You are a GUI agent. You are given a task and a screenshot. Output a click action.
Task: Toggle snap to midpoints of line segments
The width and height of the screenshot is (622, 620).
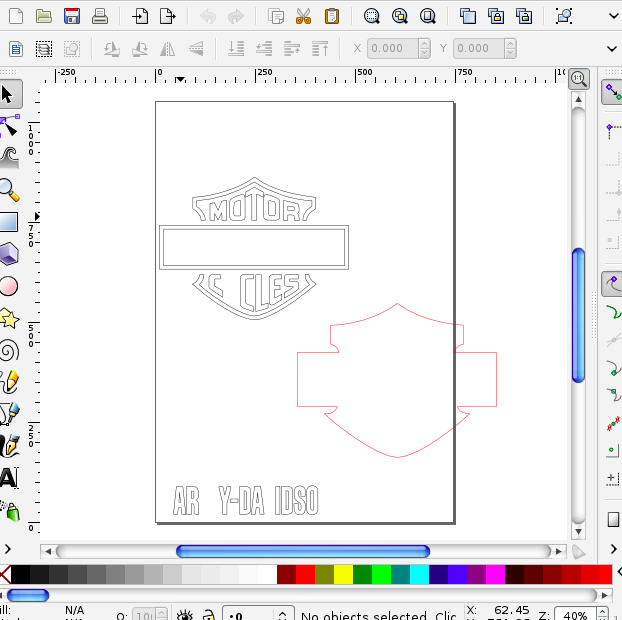[x=614, y=423]
